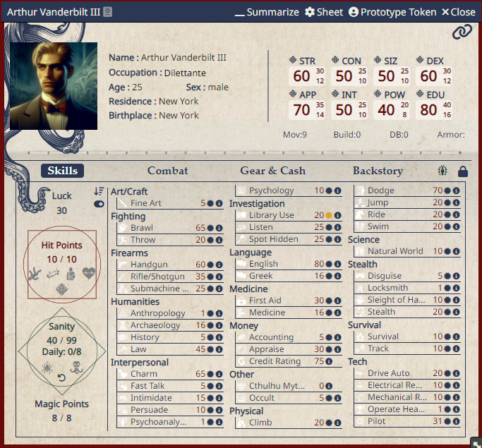Click the STR value 60

[301, 76]
